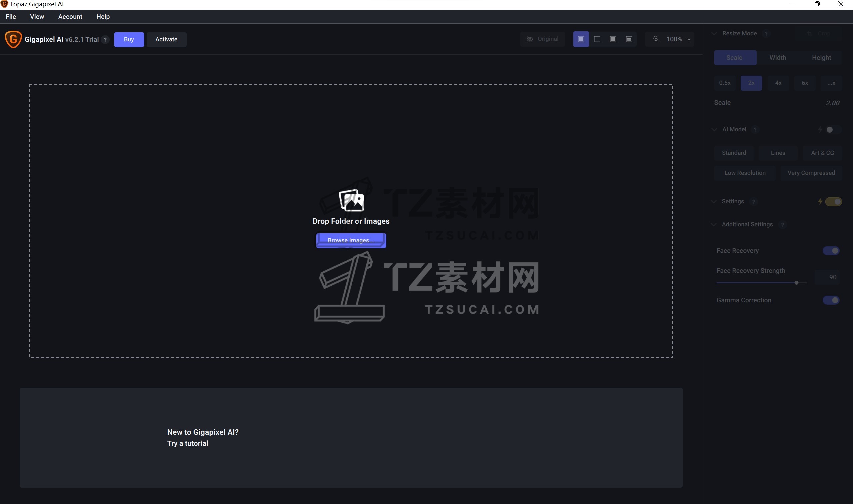This screenshot has height=504, width=853.
Task: Click the Activate button
Action: tap(166, 39)
